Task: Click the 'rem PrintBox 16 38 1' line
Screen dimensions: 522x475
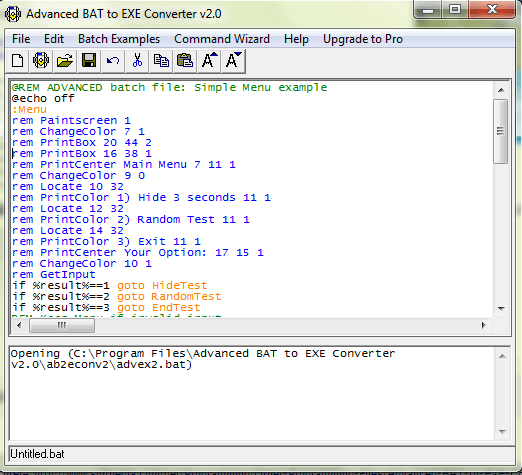Action: click(x=82, y=154)
